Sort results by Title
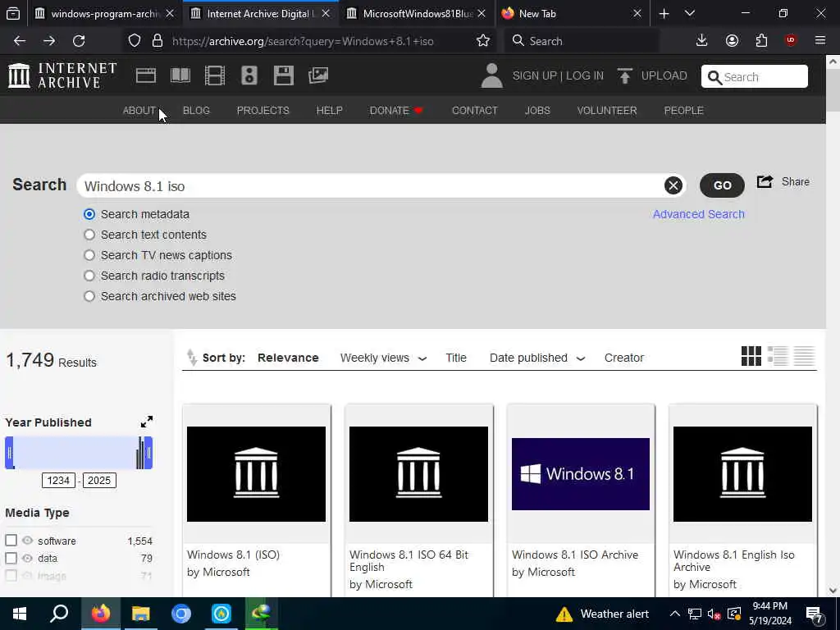The height and width of the screenshot is (630, 840). coord(456,358)
